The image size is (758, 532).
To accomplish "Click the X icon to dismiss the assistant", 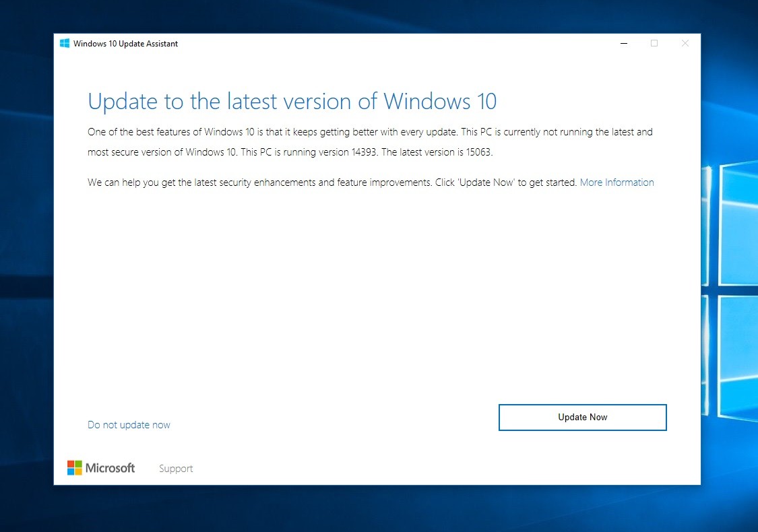I will point(685,42).
